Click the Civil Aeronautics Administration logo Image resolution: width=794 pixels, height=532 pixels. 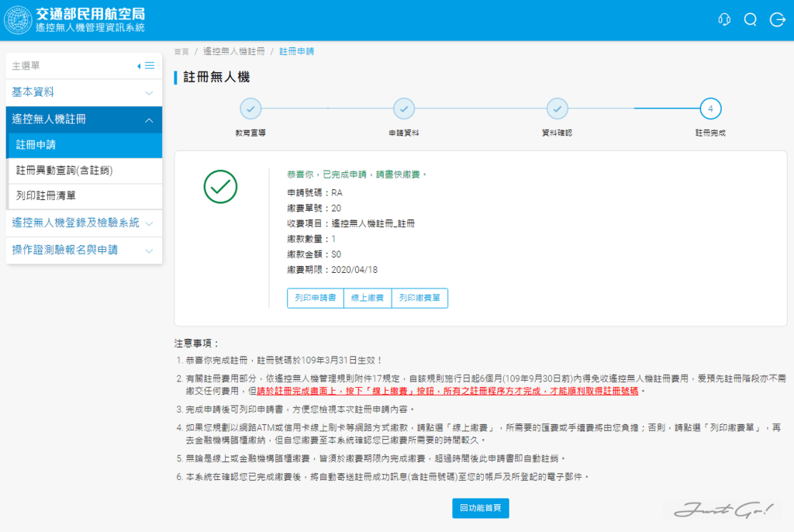[18, 20]
